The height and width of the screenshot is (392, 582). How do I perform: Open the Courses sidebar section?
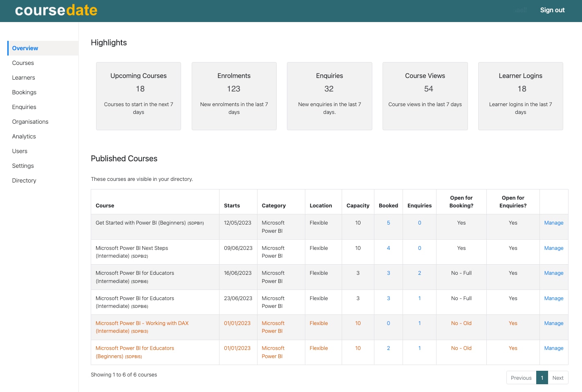23,63
